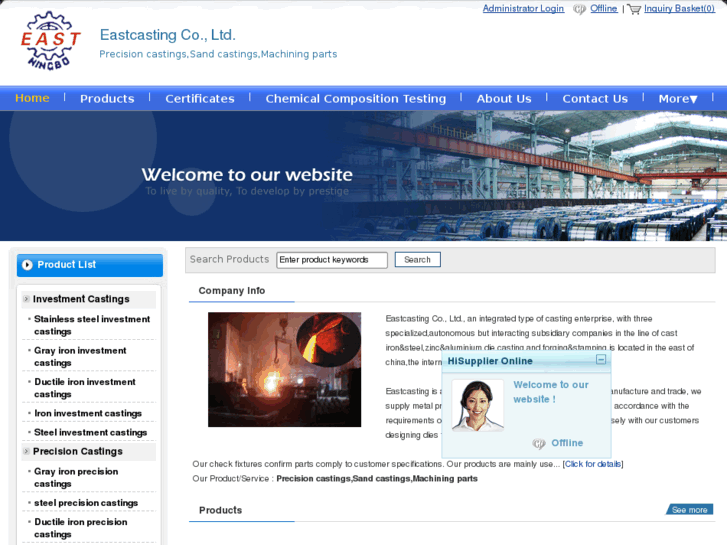
Task: Open the More dropdown menu
Action: tap(678, 99)
